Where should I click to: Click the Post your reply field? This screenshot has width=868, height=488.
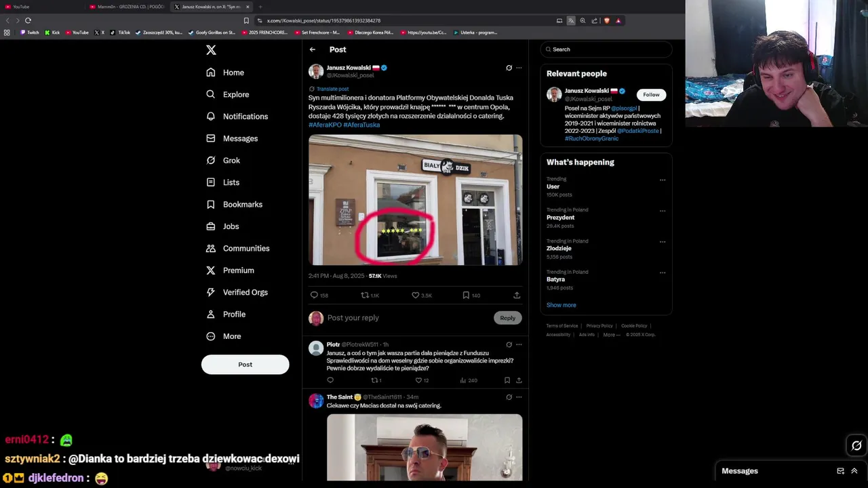tap(407, 318)
